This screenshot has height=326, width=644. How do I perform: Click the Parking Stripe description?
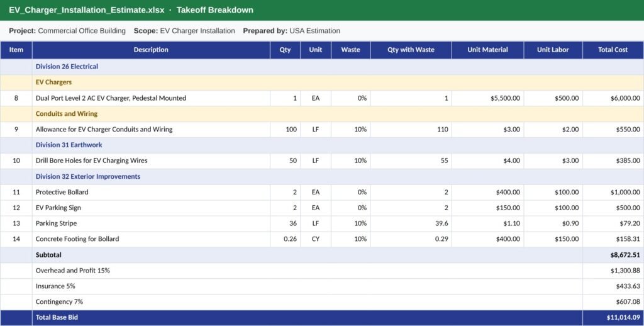pyautogui.click(x=56, y=223)
